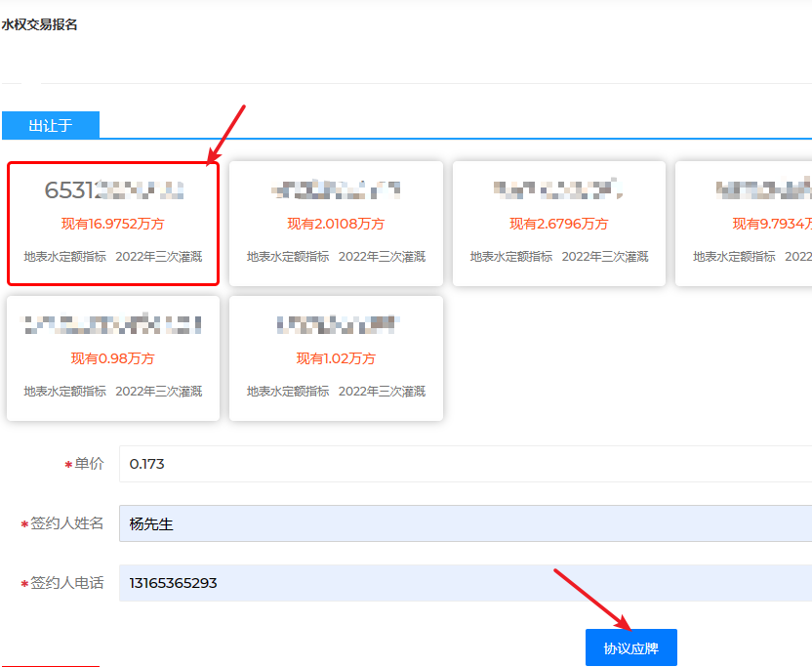Click 地表水定额指标 label on the 16.9752 card
The image size is (812, 667).
(x=65, y=257)
